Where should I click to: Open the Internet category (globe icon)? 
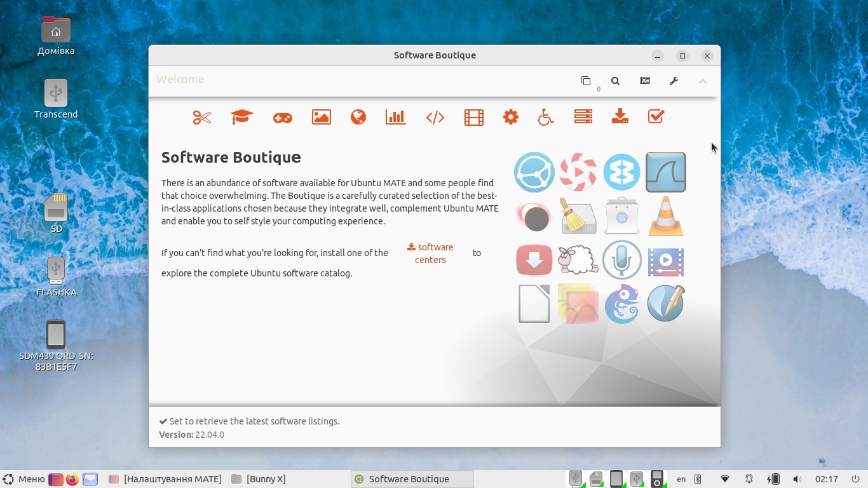click(x=358, y=117)
